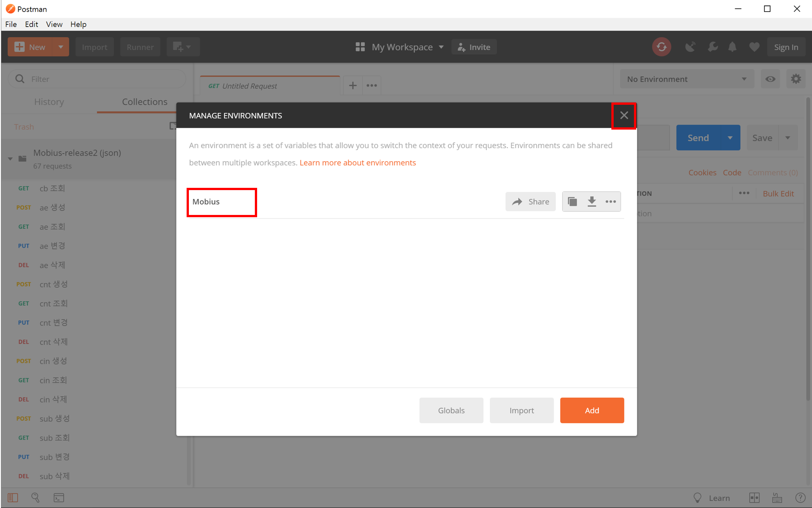Click the lightbulb Learn icon
Screen dimensions: 812x508
[x=697, y=498]
